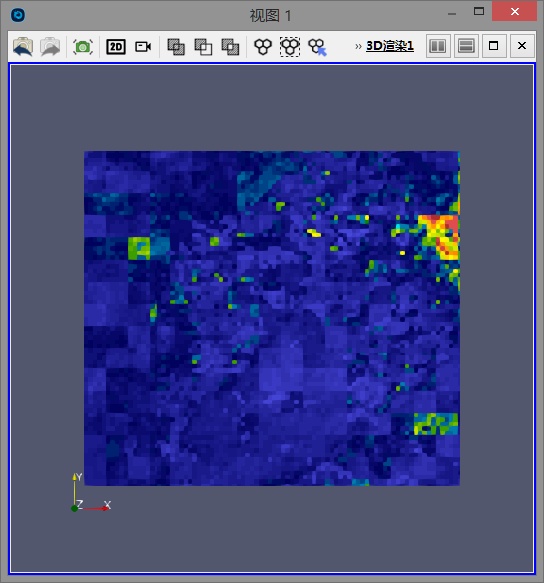The height and width of the screenshot is (583, 544).
Task: Choose the plain hexagon-cluster selection tool
Action: (263, 47)
